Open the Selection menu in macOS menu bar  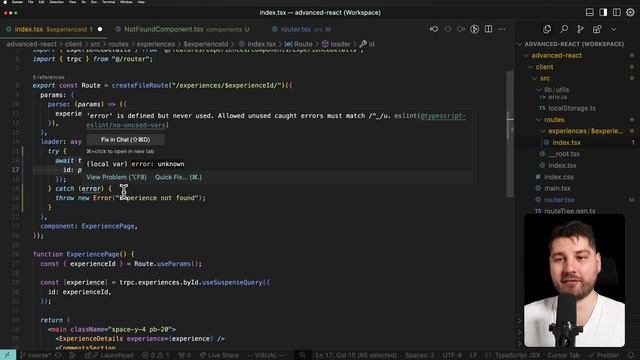pyautogui.click(x=57, y=2)
